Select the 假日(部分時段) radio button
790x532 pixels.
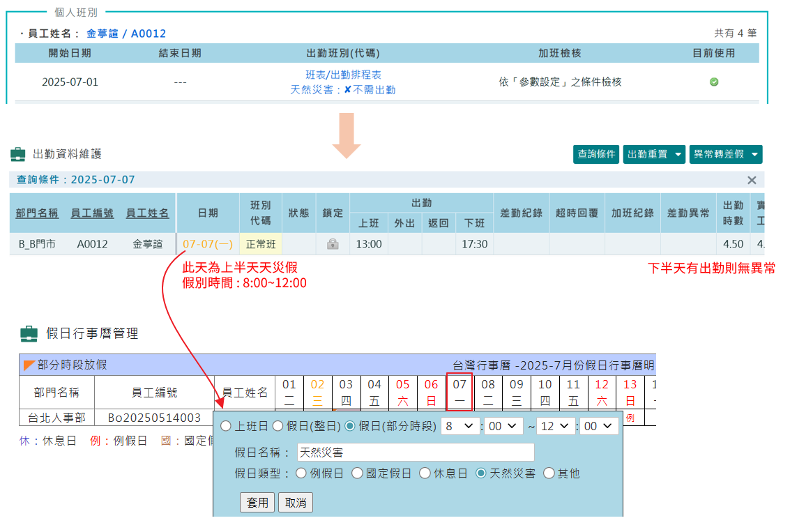(349, 426)
